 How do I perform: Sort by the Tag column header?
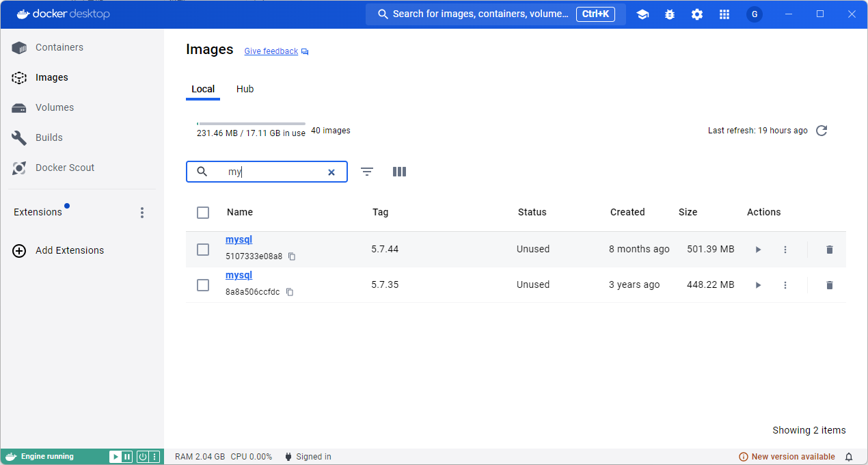pos(381,212)
